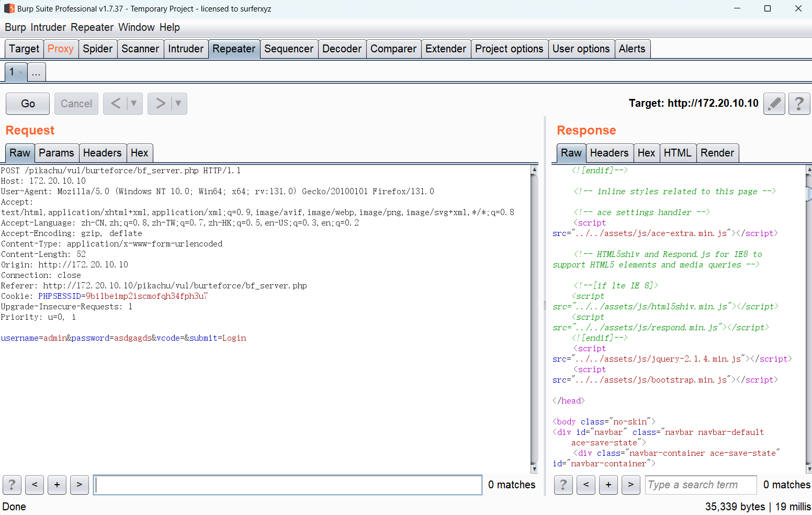
Task: Switch to the Spider tab
Action: (98, 49)
